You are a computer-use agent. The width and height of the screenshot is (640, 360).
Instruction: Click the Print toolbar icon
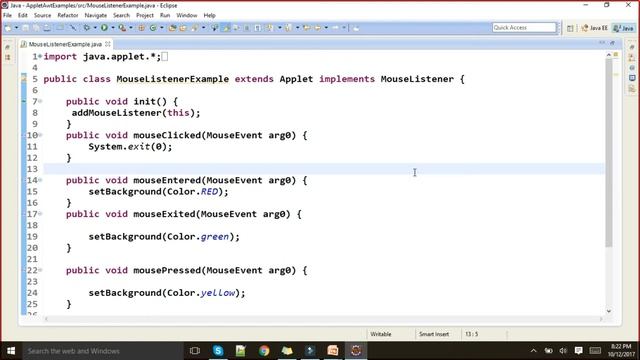(47, 28)
